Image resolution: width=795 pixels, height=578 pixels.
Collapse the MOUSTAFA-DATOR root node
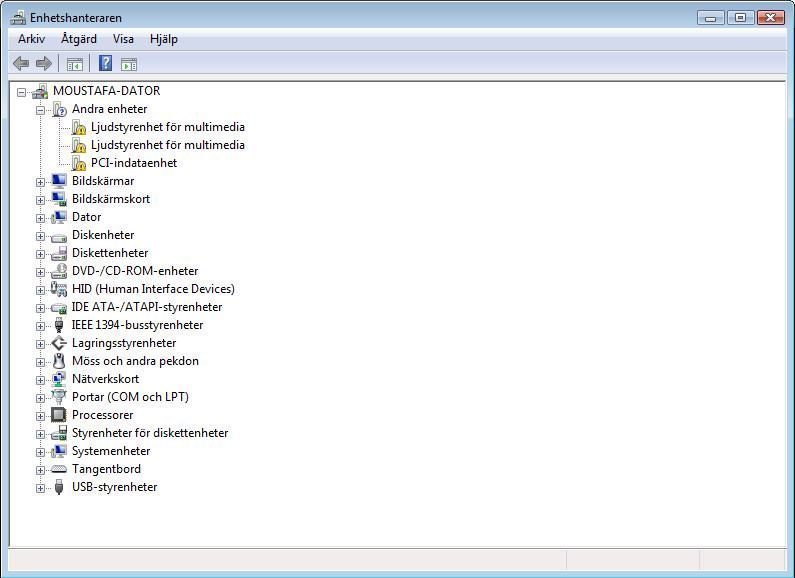pyautogui.click(x=21, y=92)
